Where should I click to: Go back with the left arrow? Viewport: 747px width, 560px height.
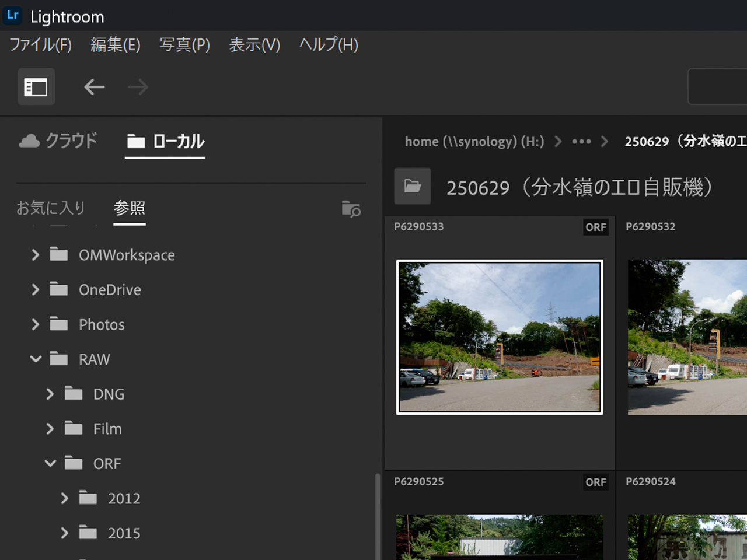[94, 87]
